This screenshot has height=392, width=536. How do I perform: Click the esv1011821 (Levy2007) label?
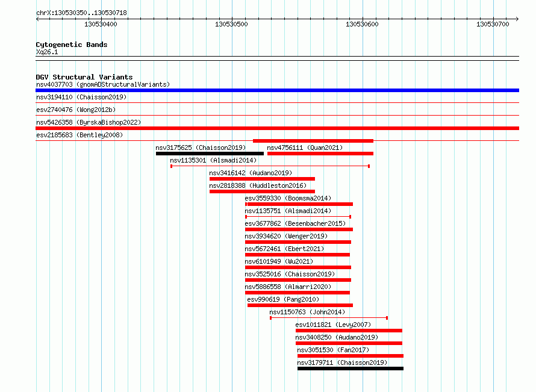[x=333, y=325]
